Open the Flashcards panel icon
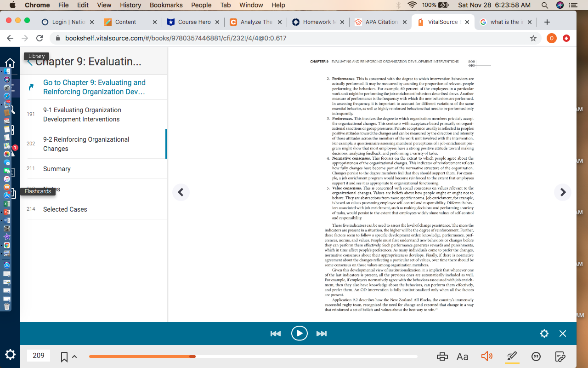The image size is (588, 368). click(x=12, y=193)
